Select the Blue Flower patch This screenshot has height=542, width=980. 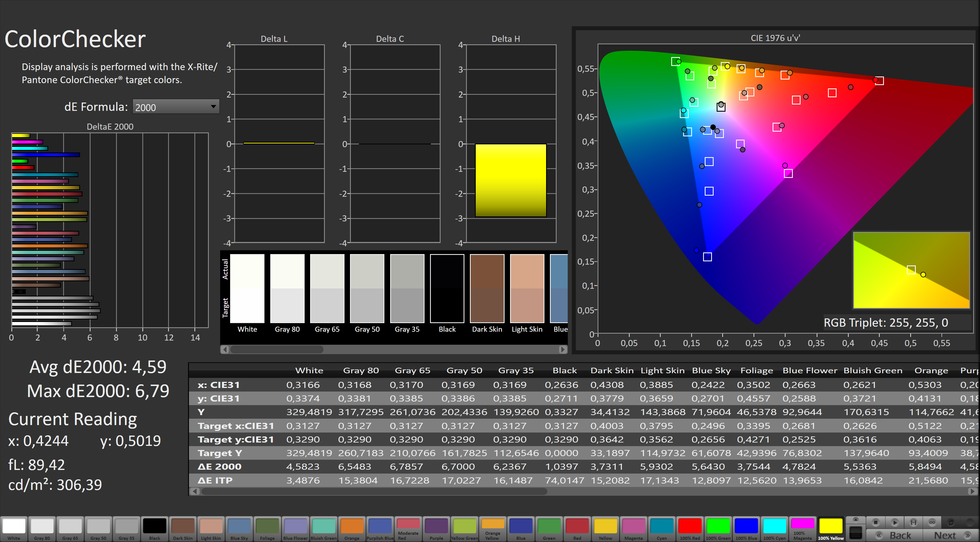295,529
